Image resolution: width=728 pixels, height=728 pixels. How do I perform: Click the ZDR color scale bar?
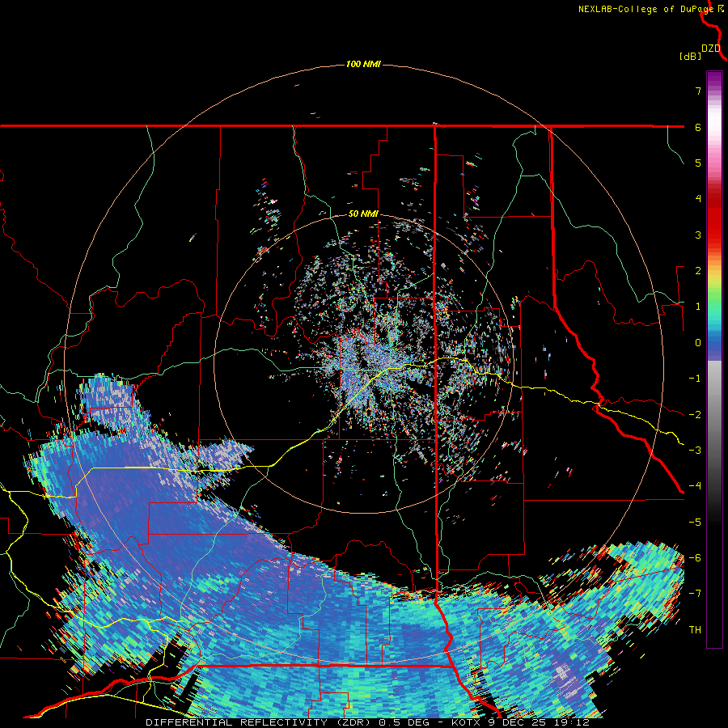[x=714, y=359]
